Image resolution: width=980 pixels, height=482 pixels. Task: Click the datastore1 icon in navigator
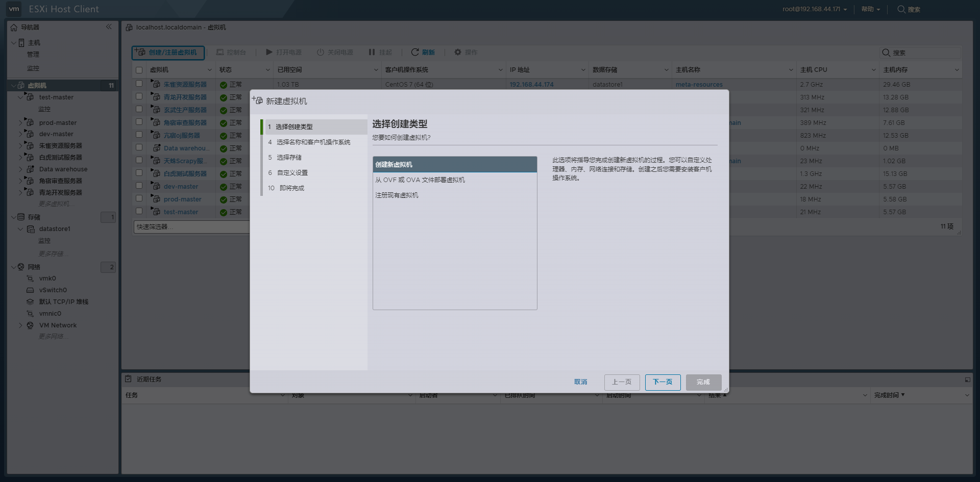(x=31, y=229)
